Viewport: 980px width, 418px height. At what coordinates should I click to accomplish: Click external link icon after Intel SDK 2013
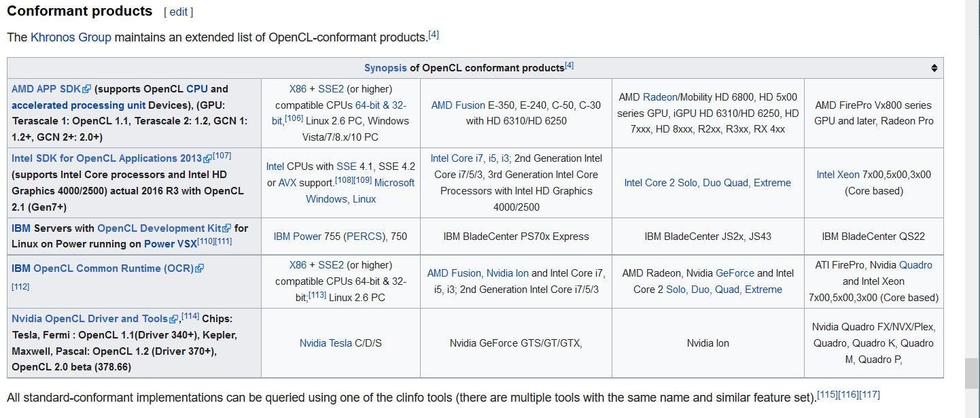pyautogui.click(x=208, y=158)
